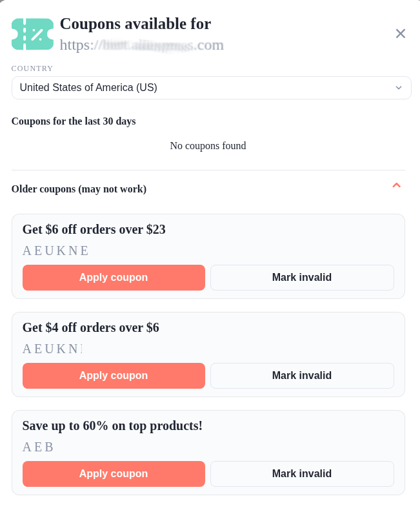Mark the $6 off coupon invalid
The width and height of the screenshot is (420, 523).
302,277
